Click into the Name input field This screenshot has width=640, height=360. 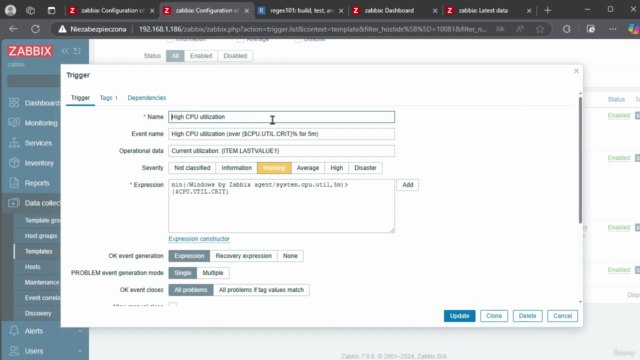[282, 117]
